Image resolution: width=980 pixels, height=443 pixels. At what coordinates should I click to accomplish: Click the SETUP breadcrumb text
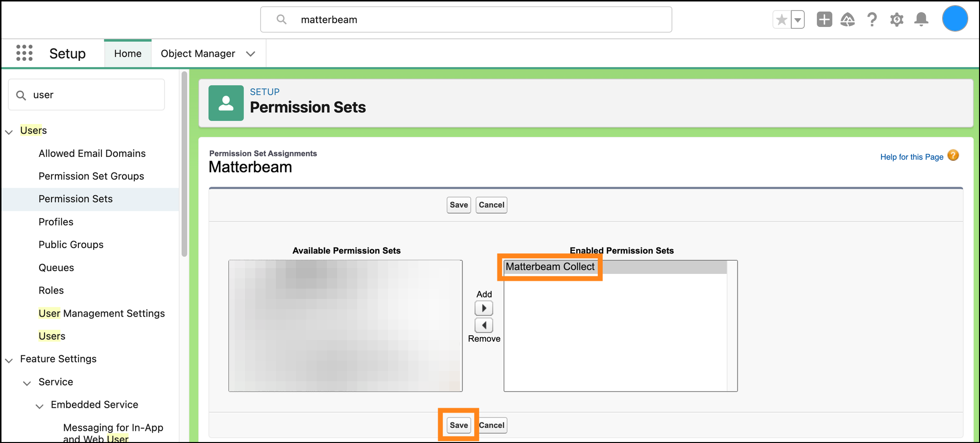click(265, 92)
